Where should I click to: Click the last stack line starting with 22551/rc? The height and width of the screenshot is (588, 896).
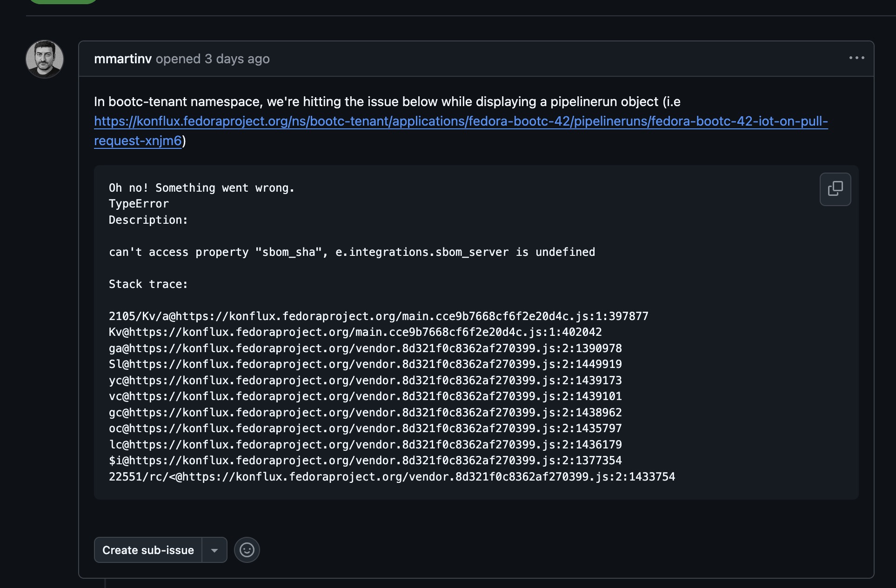pos(392,477)
